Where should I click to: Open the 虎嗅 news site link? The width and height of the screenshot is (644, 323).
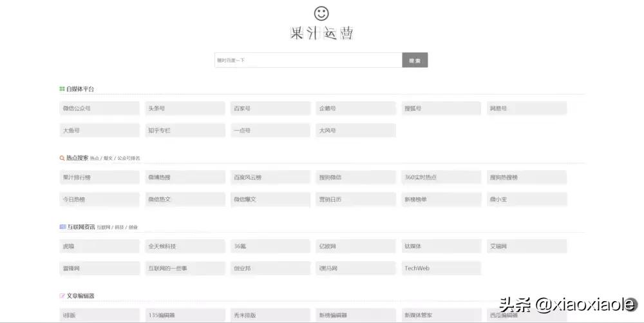[x=99, y=246]
